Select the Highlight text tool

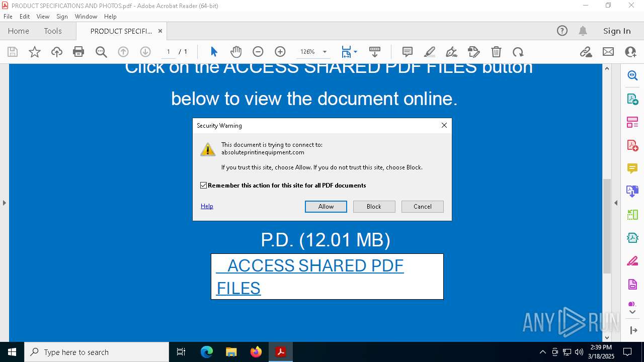[430, 52]
